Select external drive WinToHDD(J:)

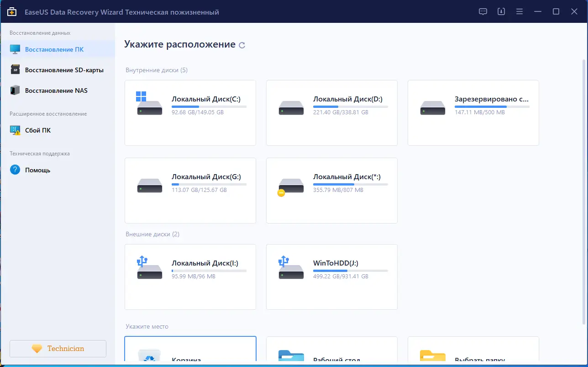click(331, 277)
